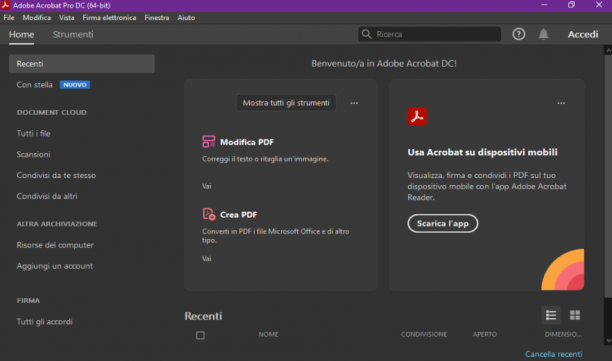
Task: Click the vertical scrollbar thumb
Action: pyautogui.click(x=608, y=176)
